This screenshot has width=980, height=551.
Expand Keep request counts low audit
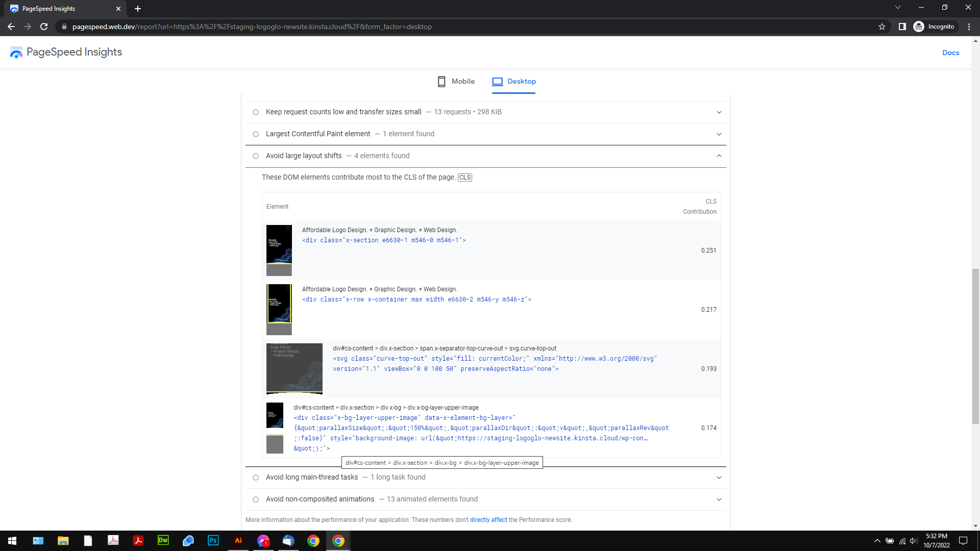click(719, 112)
